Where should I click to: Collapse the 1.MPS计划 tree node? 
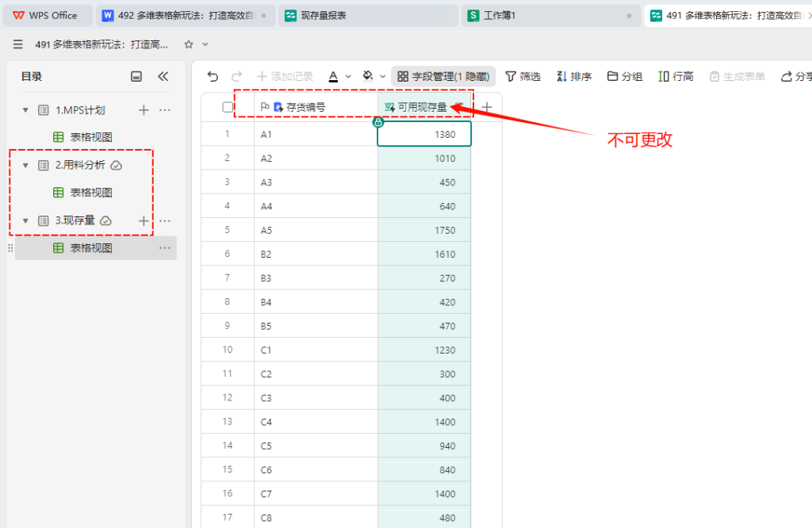pos(25,110)
